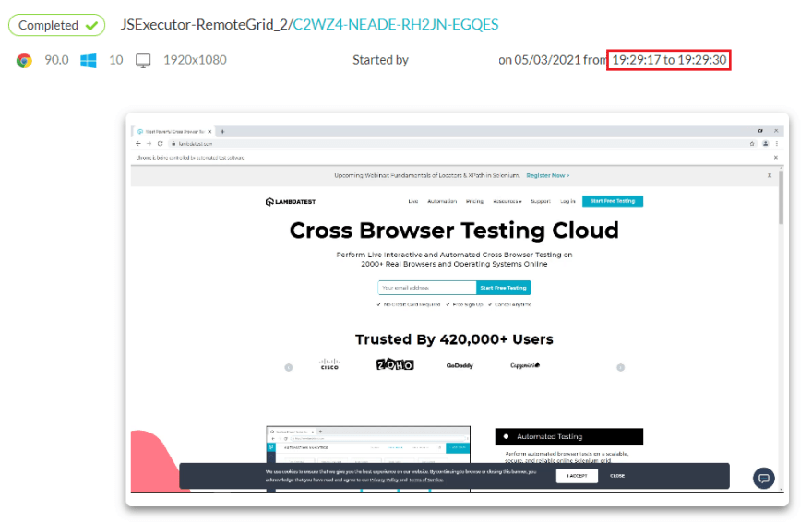This screenshot has width=812, height=522.
Task: Click the Cisco logo
Action: pyautogui.click(x=329, y=364)
